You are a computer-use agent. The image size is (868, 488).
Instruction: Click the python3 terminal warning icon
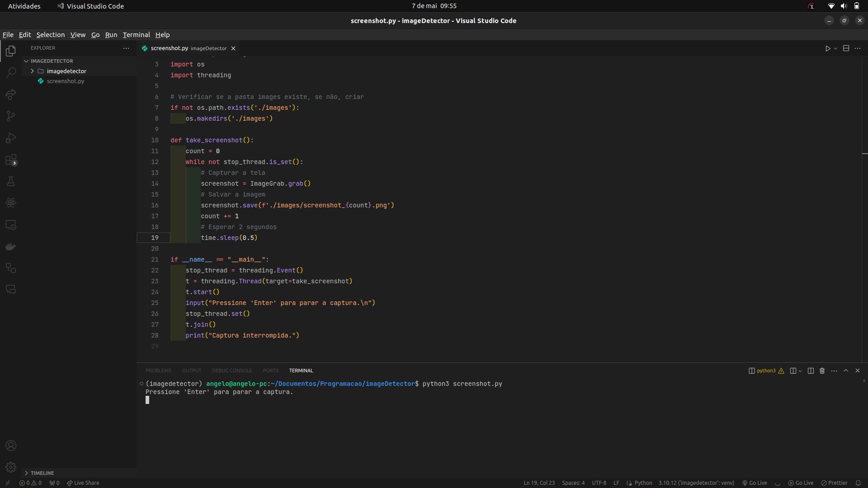781,371
